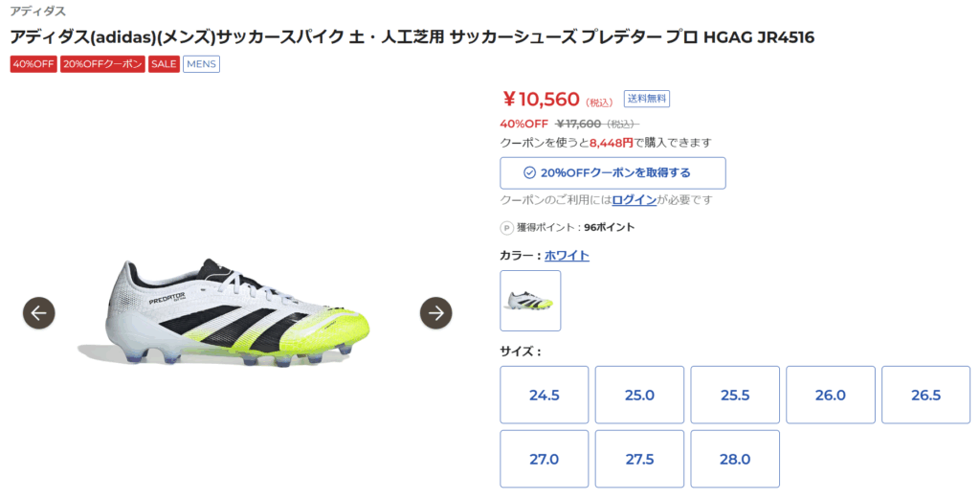Open the ホワイト color link

pos(567,256)
